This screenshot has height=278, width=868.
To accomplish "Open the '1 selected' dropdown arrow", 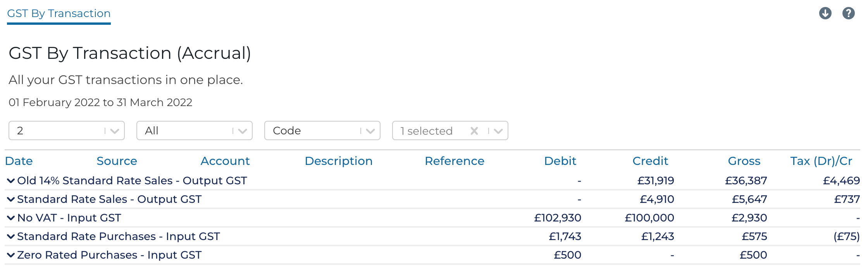I will click(498, 131).
